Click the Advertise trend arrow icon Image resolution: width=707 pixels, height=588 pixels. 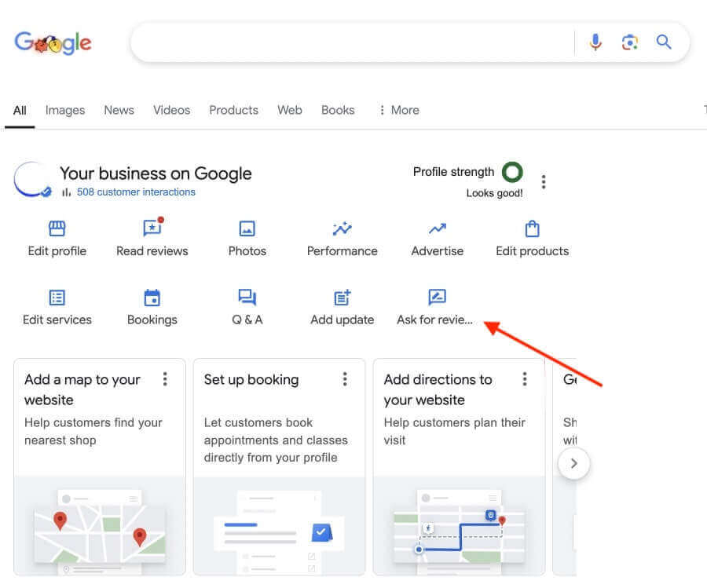[x=438, y=229]
